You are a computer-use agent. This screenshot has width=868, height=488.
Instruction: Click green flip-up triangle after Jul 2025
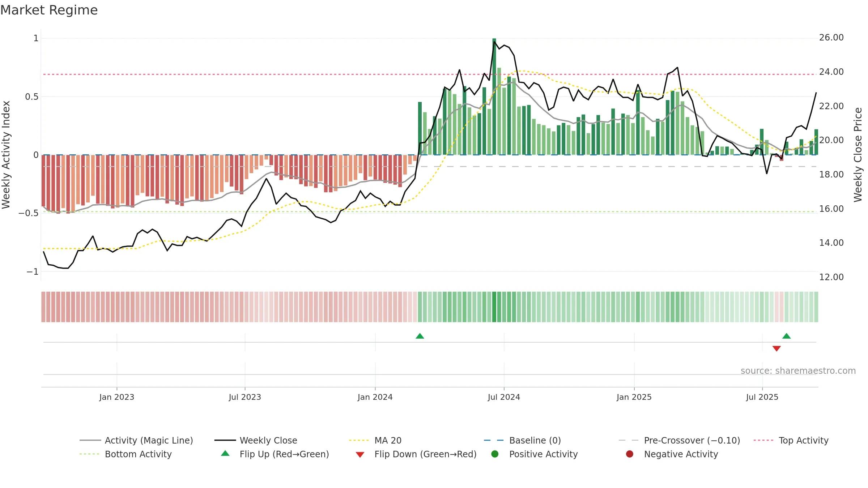(x=787, y=336)
